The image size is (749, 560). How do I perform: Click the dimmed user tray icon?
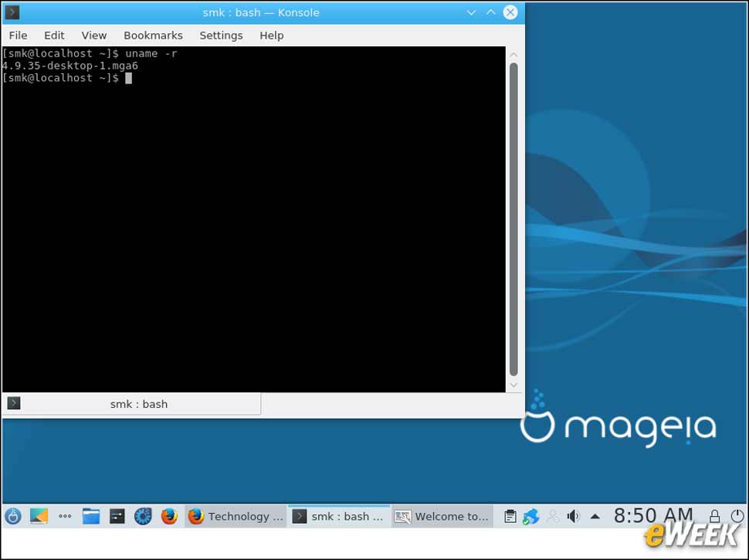[x=553, y=516]
